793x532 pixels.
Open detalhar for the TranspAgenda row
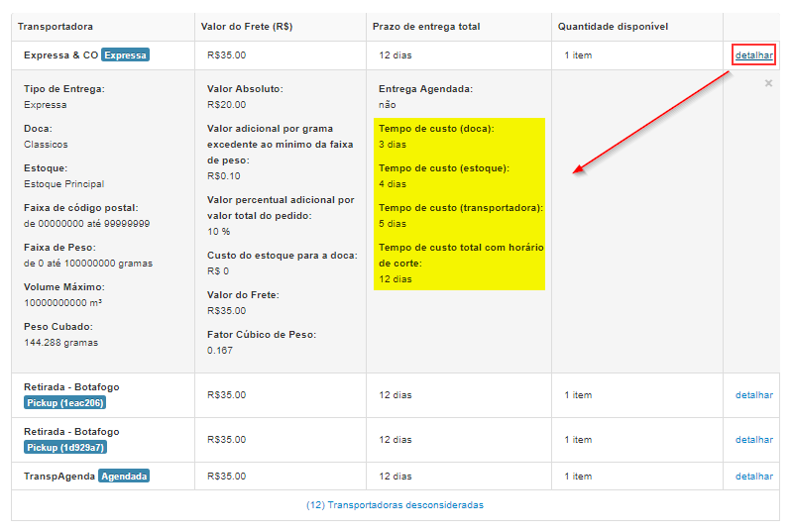point(753,477)
